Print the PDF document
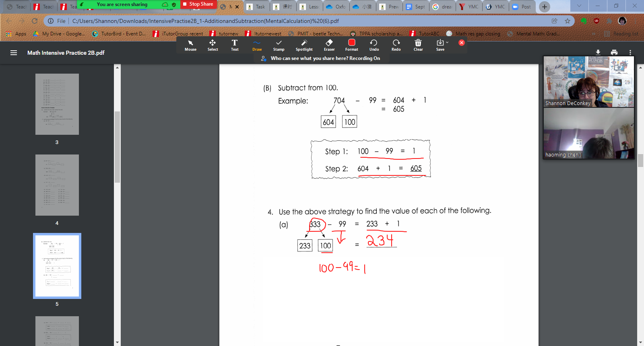This screenshot has height=346, width=644. click(614, 52)
